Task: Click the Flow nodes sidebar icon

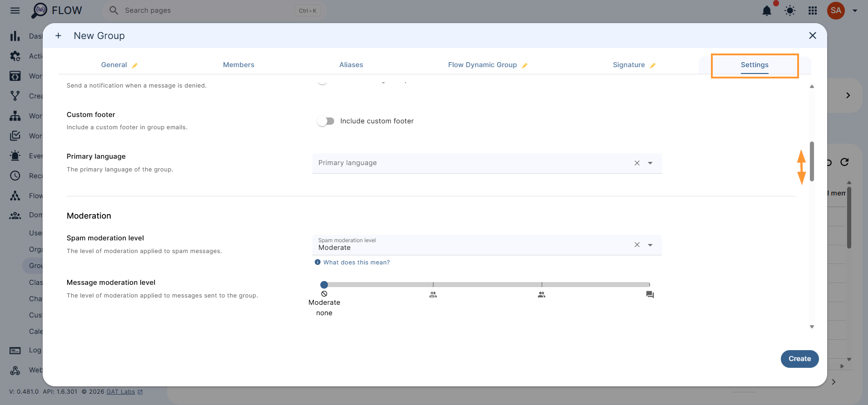Action: [x=15, y=195]
